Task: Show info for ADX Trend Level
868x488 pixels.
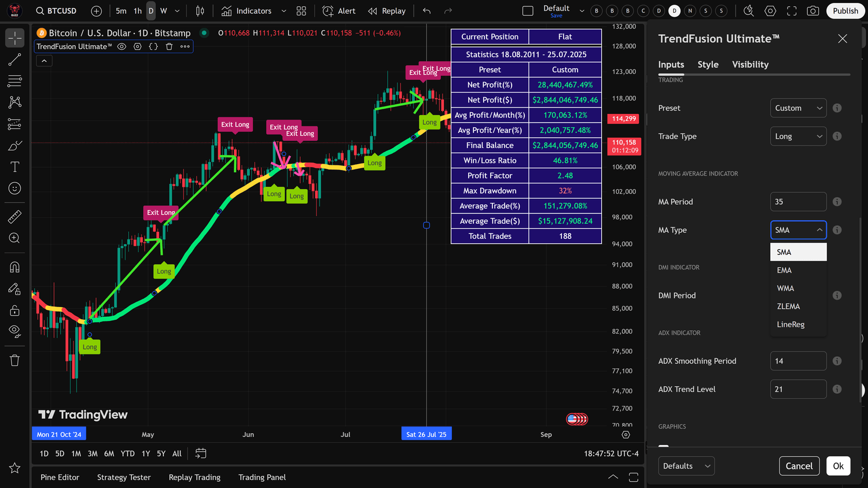Action: click(x=837, y=389)
